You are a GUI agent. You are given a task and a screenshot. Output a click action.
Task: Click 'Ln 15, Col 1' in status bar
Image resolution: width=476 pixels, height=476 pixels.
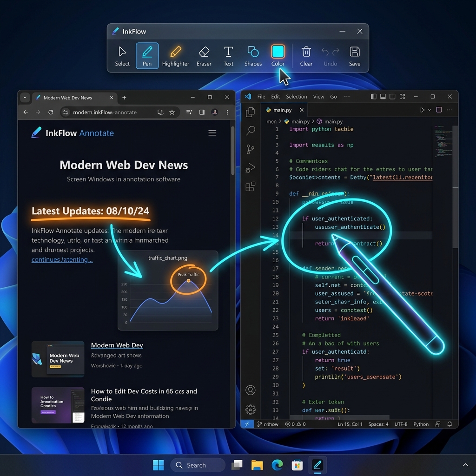(x=350, y=424)
